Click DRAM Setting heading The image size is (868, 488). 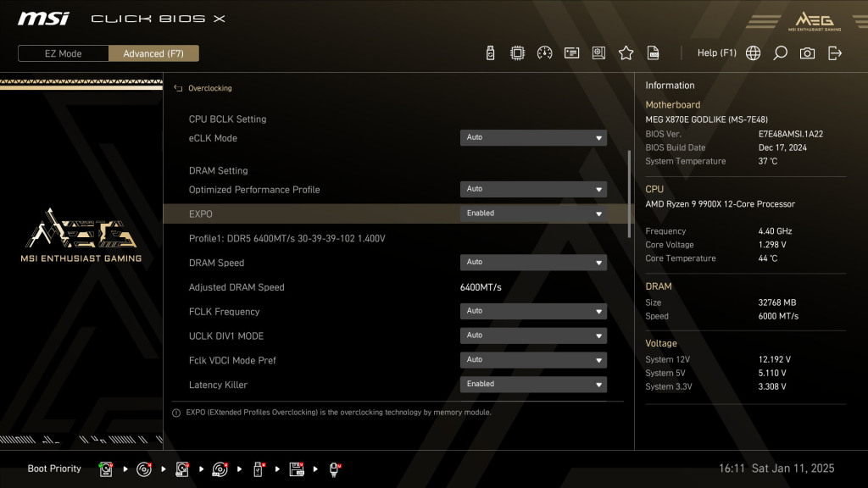(x=218, y=170)
